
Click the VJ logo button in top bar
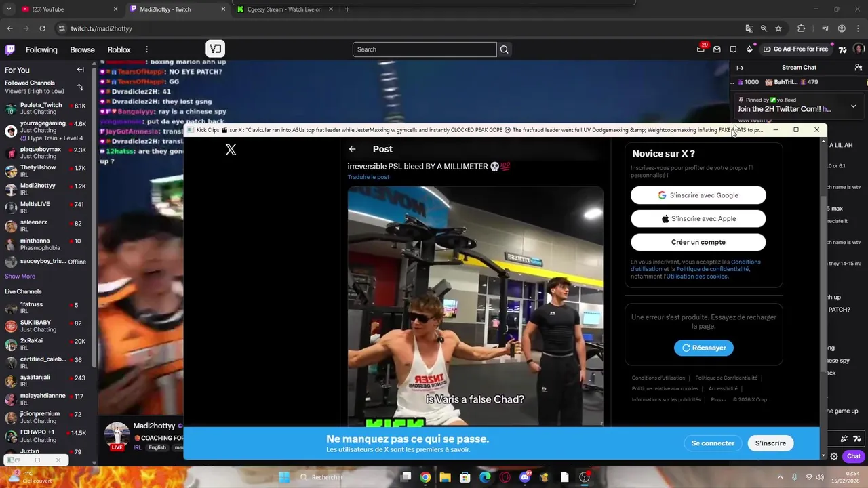click(216, 49)
